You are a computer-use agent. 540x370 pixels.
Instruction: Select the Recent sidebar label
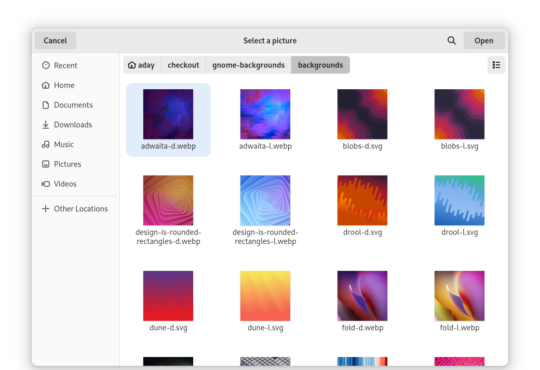(x=65, y=65)
